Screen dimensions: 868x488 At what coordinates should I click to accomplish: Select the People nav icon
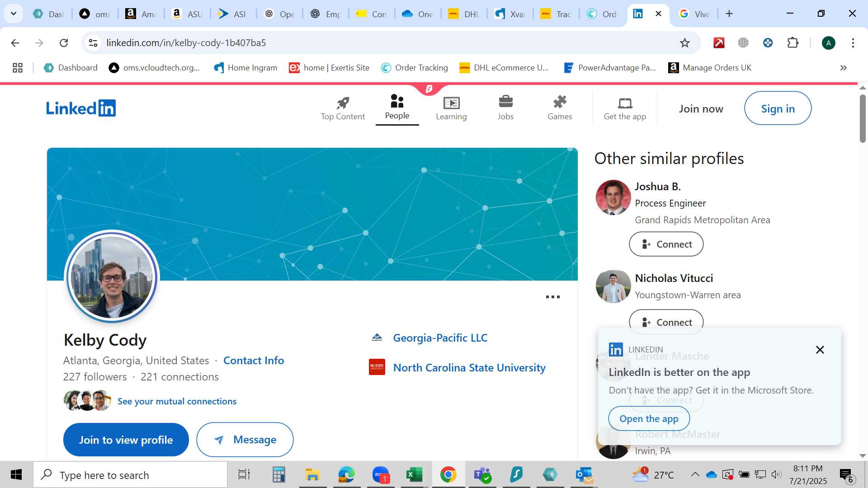pyautogui.click(x=397, y=101)
